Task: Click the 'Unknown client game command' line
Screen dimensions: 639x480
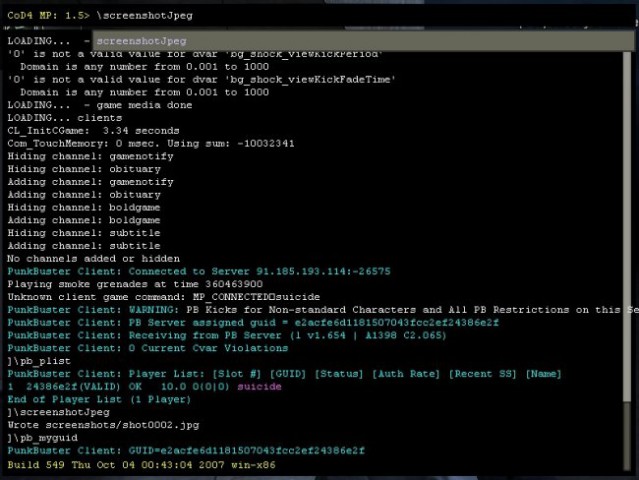Action: tap(163, 297)
